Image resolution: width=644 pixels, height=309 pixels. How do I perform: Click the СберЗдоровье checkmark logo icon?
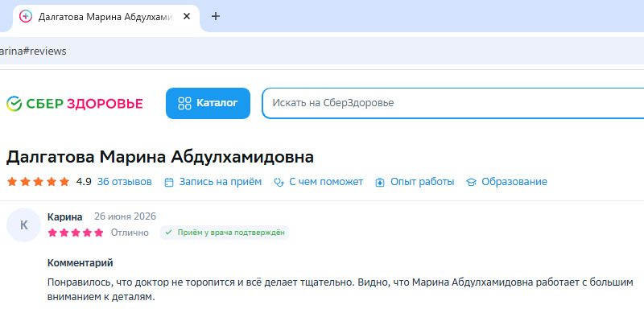coord(14,104)
